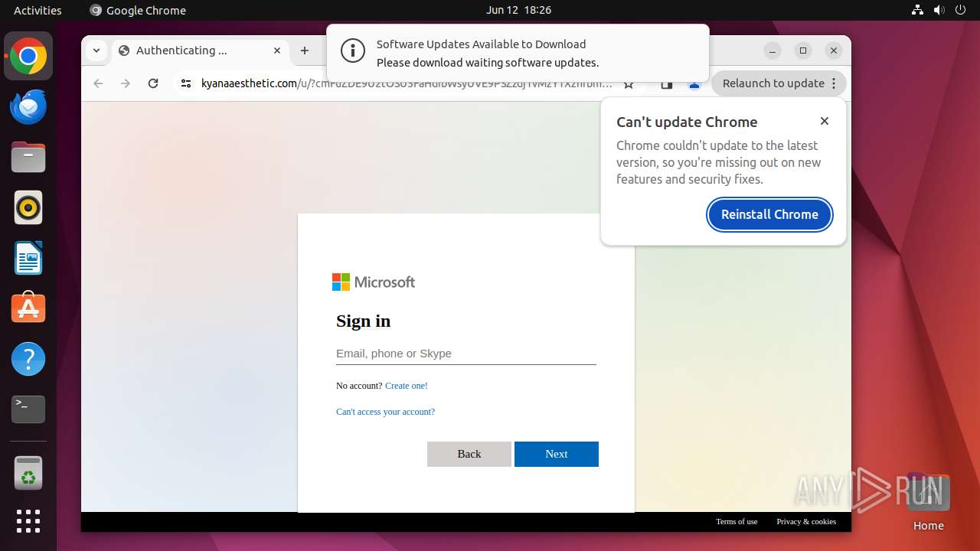Click Software Updates Available notification
The width and height of the screenshot is (980, 551).
pyautogui.click(x=518, y=53)
